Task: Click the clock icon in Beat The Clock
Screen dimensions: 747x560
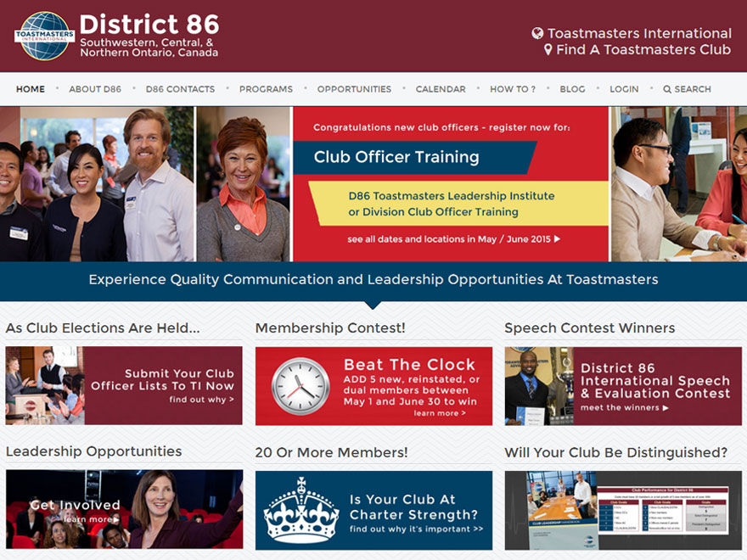Action: click(x=300, y=386)
